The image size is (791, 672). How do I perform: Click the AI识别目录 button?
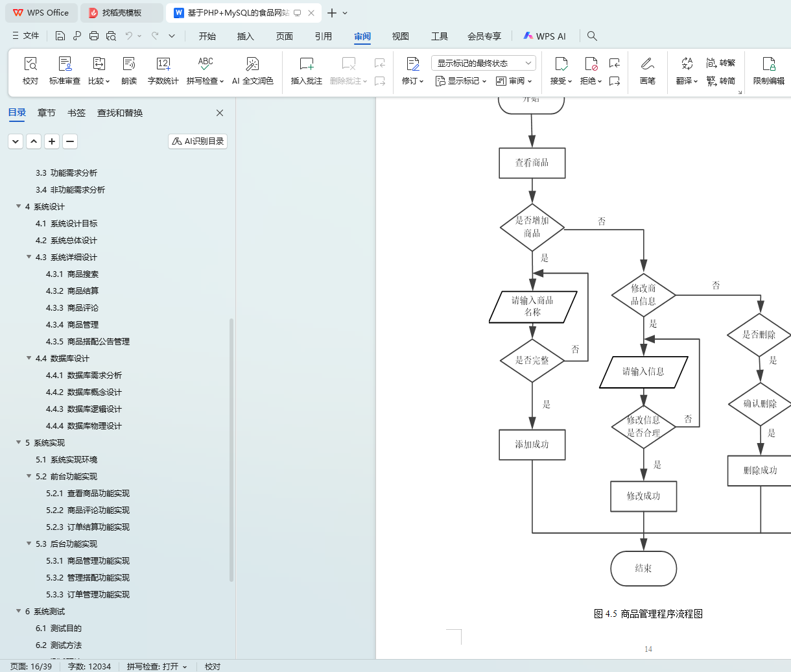198,141
